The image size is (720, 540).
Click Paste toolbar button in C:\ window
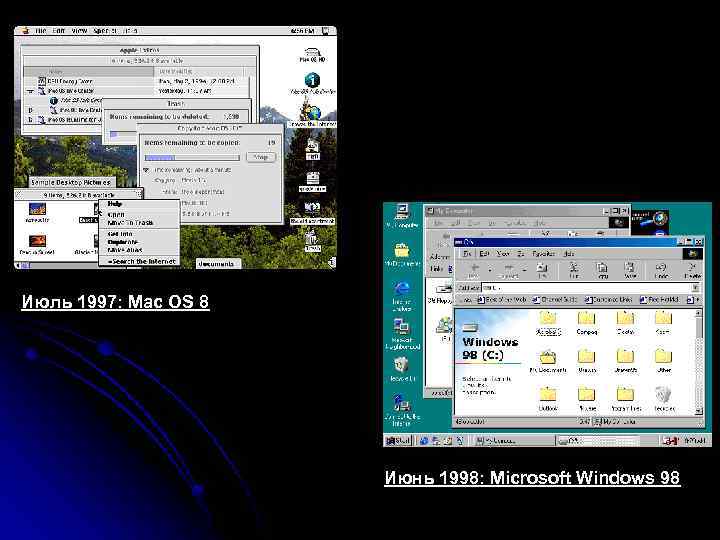coord(630,270)
